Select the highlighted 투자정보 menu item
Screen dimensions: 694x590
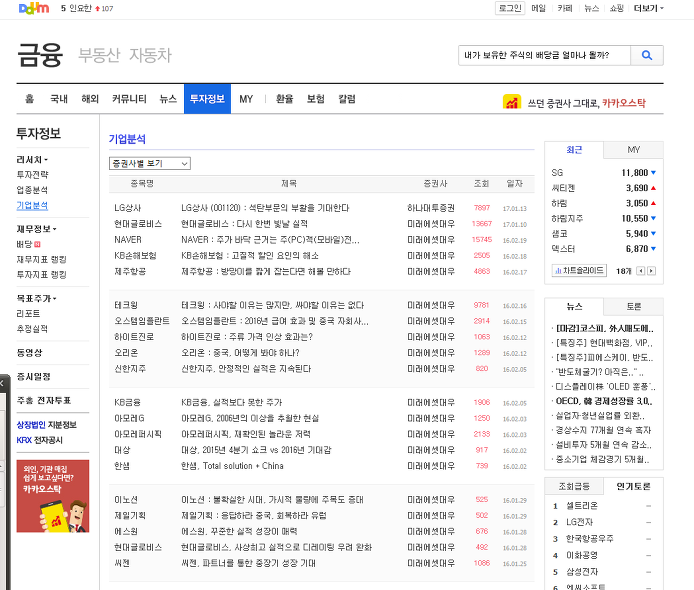207,99
